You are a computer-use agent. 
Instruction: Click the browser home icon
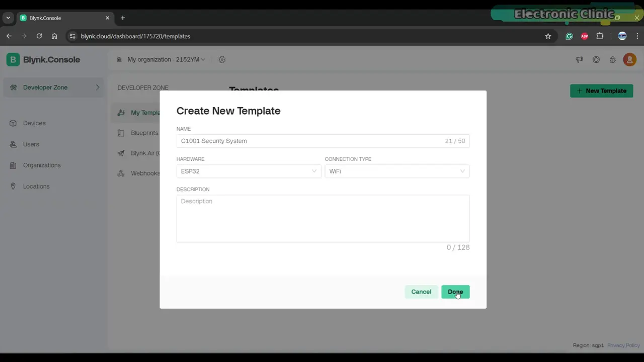pos(54,36)
